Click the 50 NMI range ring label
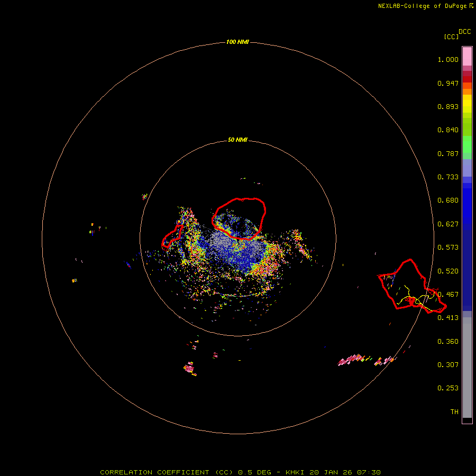 click(237, 140)
